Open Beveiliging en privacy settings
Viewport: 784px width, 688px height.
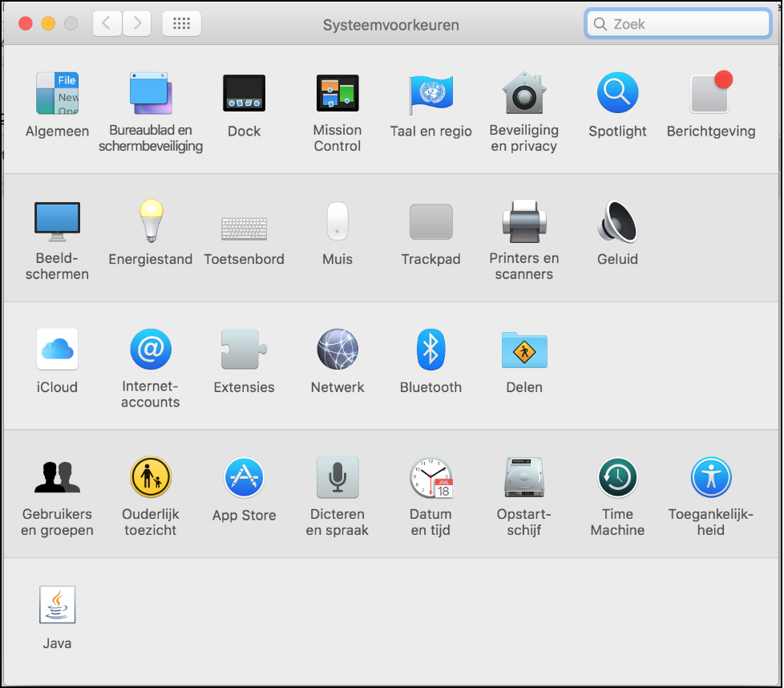point(524,94)
